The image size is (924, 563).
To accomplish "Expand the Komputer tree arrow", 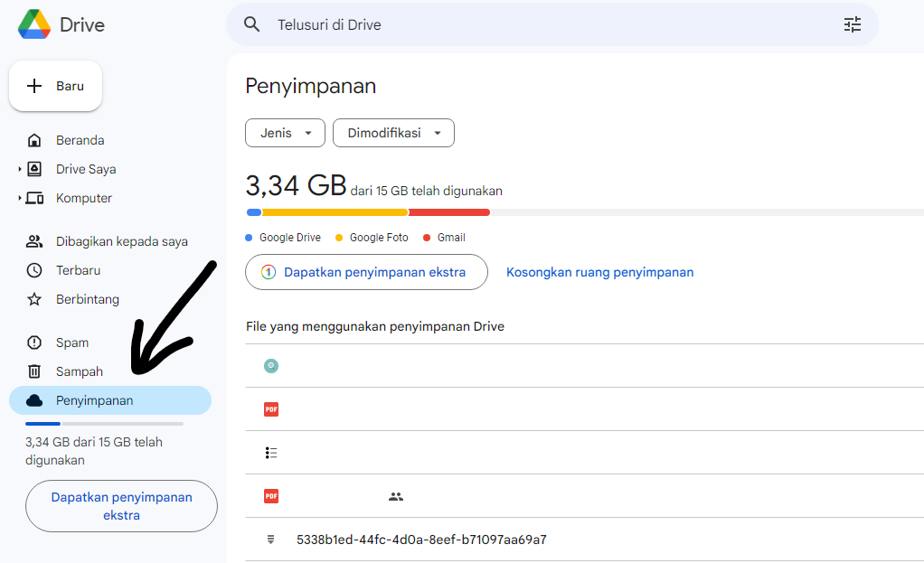I will point(20,198).
